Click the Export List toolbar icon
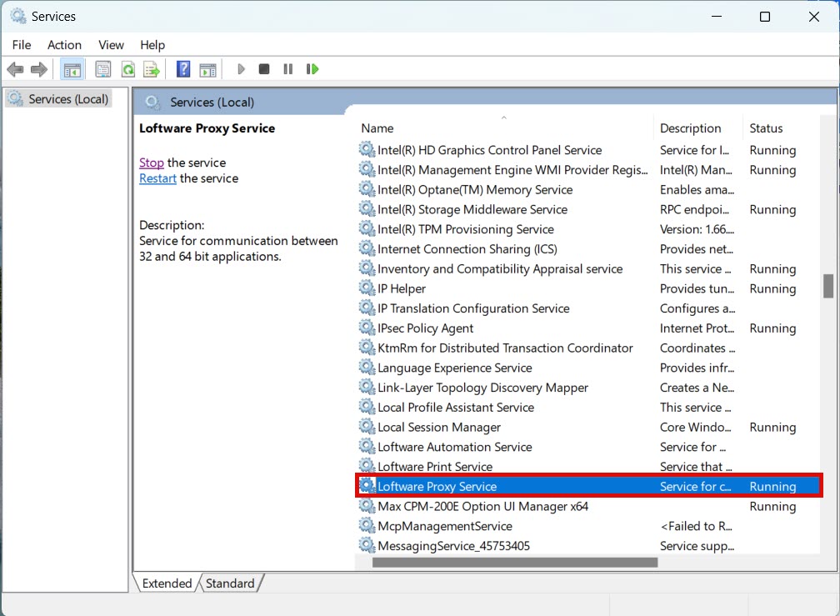Image resolution: width=840 pixels, height=616 pixels. 151,69
